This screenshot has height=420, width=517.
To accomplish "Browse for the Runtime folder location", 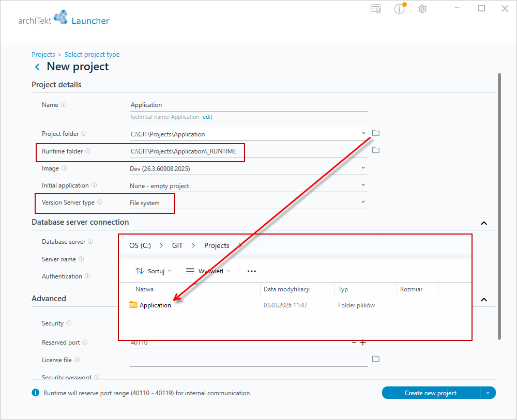I will (375, 150).
